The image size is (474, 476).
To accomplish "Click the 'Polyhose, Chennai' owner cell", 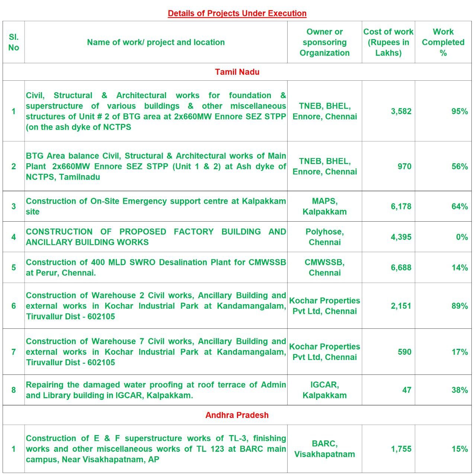I will tap(324, 237).
